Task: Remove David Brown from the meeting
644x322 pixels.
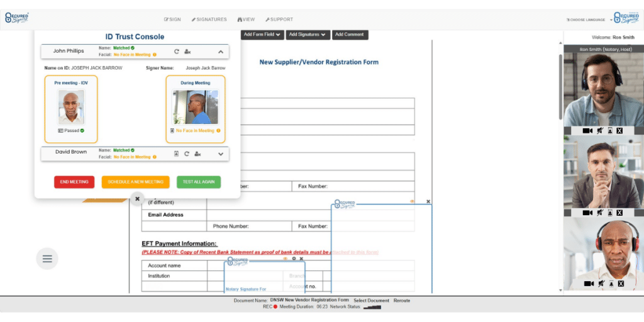Action: tap(197, 153)
